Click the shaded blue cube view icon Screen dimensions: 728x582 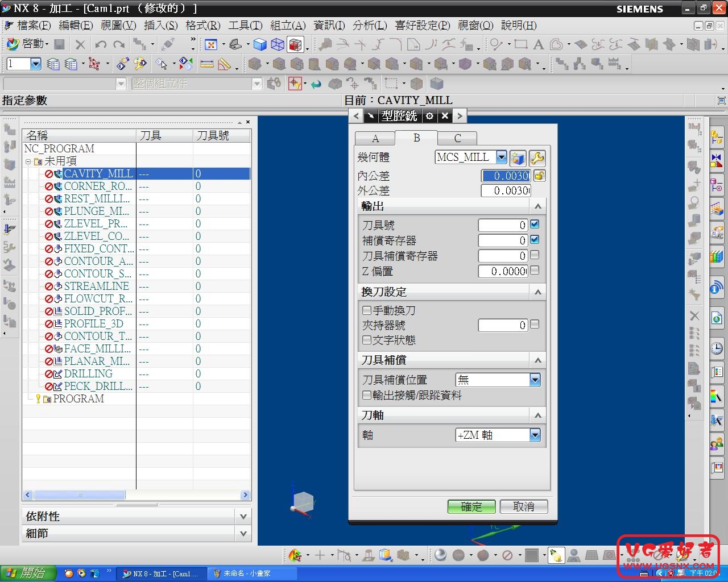point(260,44)
